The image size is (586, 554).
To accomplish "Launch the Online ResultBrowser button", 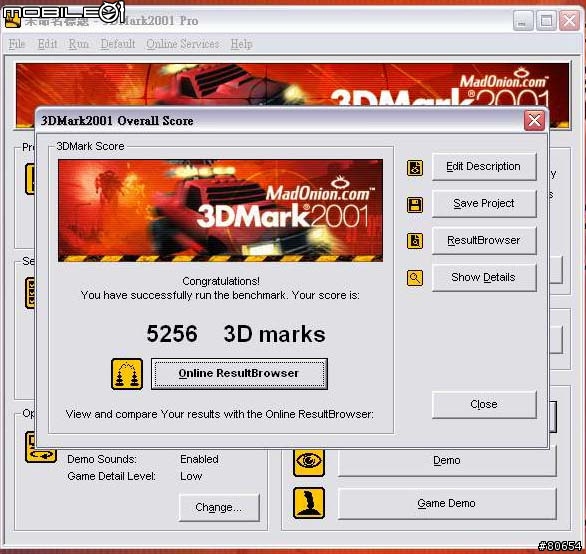I will click(x=239, y=374).
